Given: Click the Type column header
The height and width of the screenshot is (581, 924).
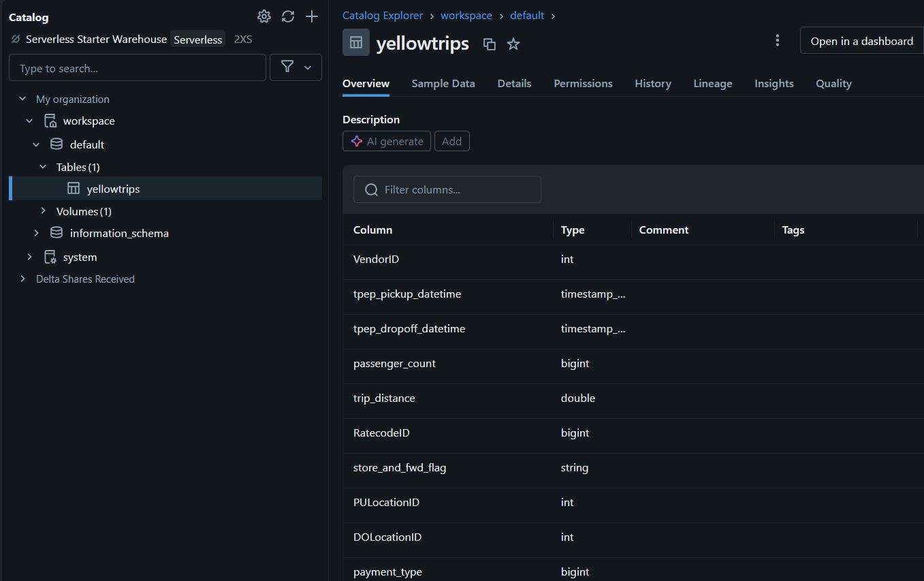Looking at the screenshot, I should 573,230.
